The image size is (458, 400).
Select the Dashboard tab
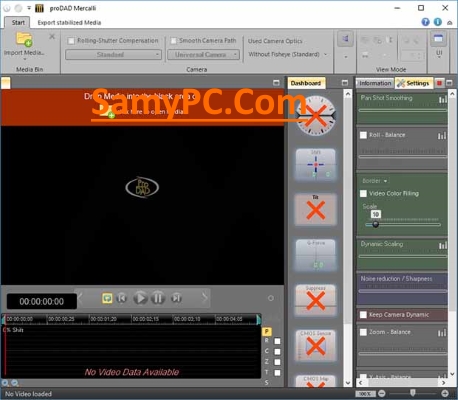pos(306,83)
